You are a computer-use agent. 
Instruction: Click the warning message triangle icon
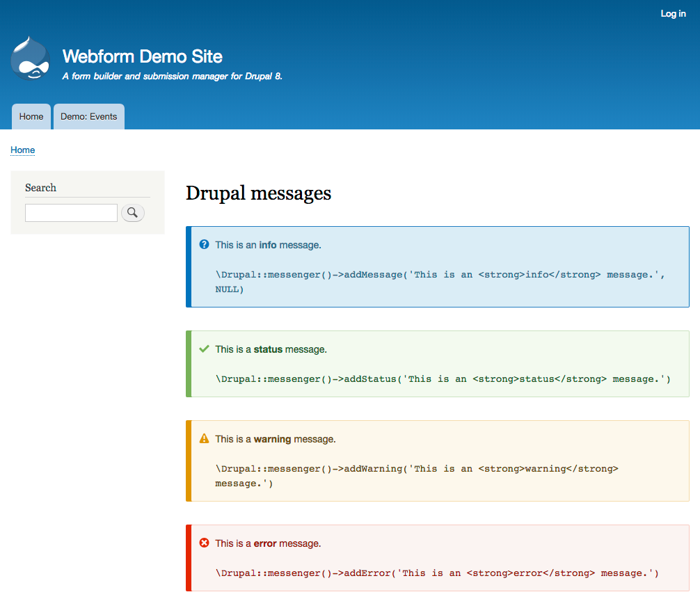[x=203, y=438]
